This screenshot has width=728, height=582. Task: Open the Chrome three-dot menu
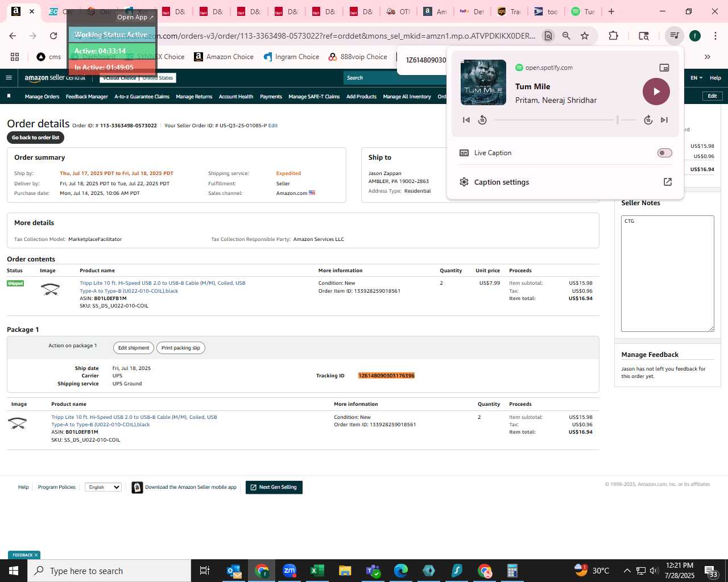[715, 36]
